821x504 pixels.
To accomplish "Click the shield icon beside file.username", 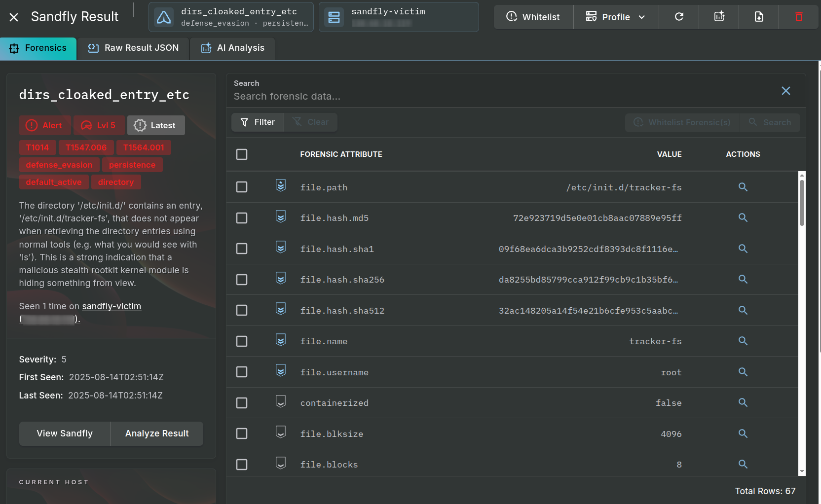I will pos(281,370).
